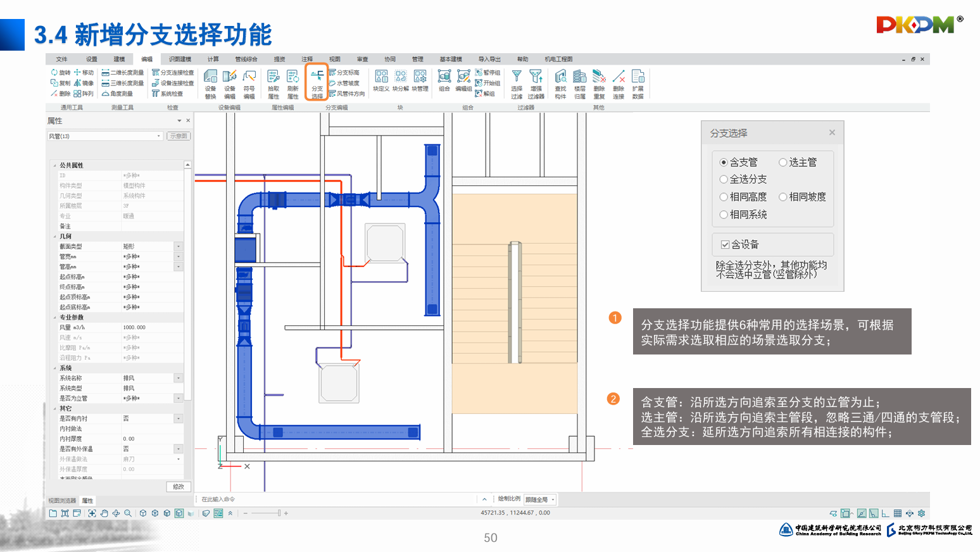Open the 是否为立管 dropdown arrow
The image size is (980, 552).
(x=179, y=398)
